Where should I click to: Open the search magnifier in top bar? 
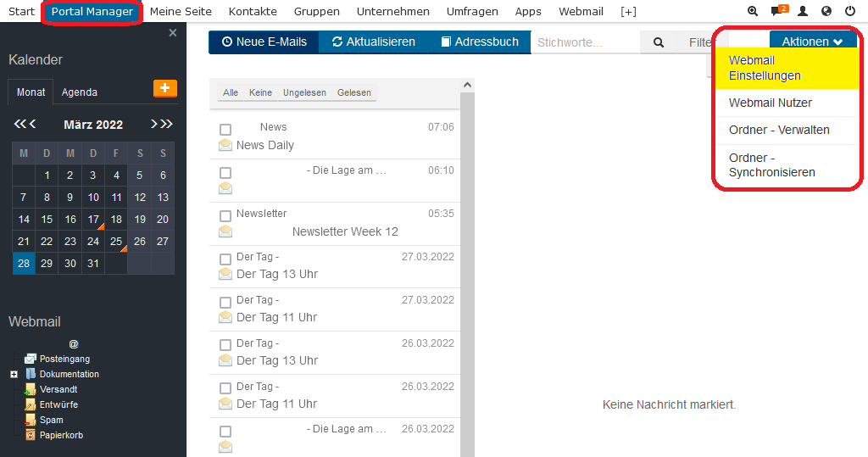(x=753, y=11)
